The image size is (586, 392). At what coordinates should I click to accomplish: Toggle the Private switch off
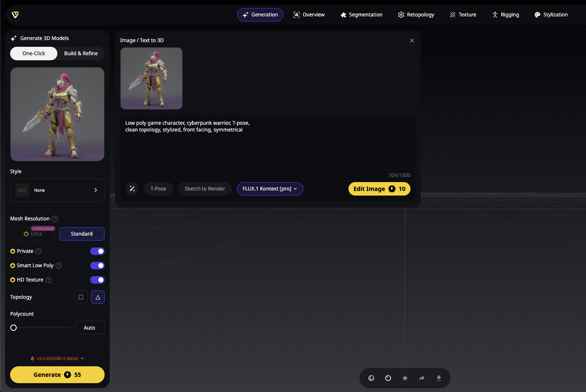coord(97,251)
